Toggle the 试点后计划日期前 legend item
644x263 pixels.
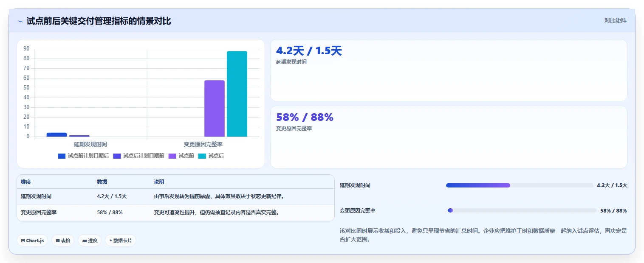(139, 156)
